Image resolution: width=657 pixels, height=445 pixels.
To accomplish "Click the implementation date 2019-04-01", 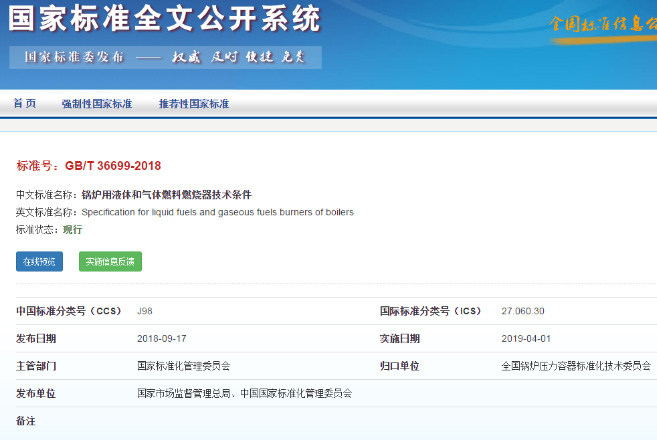I will point(525,339).
